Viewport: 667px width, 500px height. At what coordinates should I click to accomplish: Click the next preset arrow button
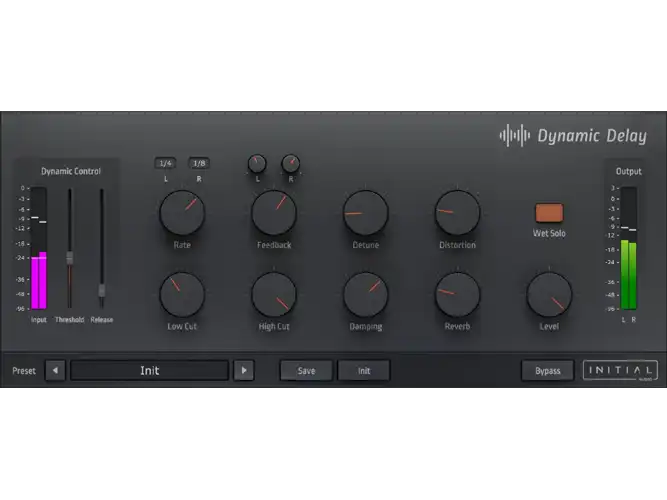(x=244, y=370)
